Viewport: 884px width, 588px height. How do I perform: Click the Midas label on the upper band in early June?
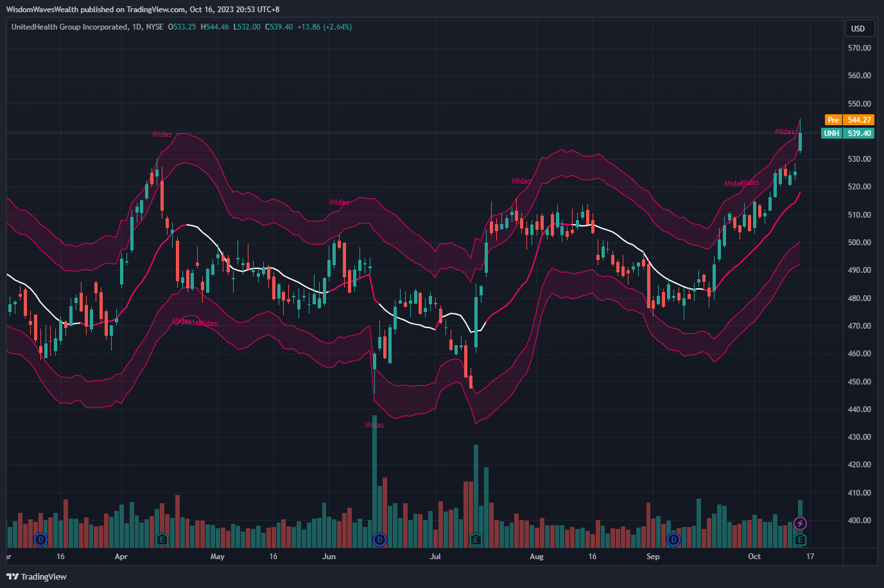point(339,202)
